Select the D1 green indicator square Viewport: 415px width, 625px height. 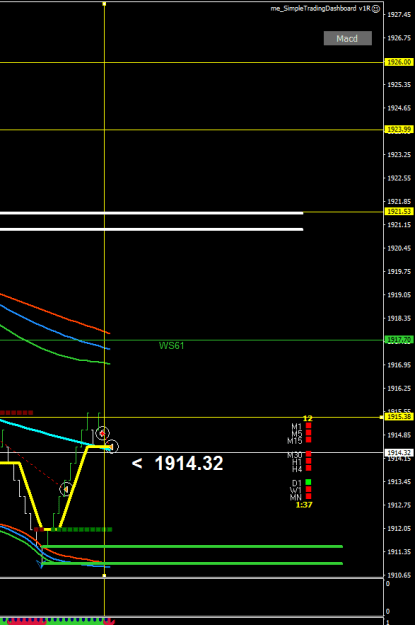308,482
